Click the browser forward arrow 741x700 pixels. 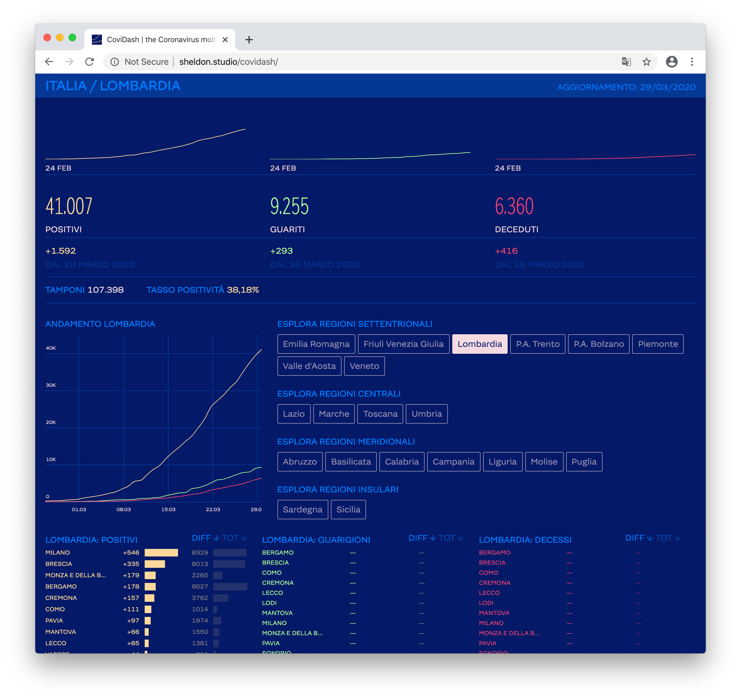[69, 62]
